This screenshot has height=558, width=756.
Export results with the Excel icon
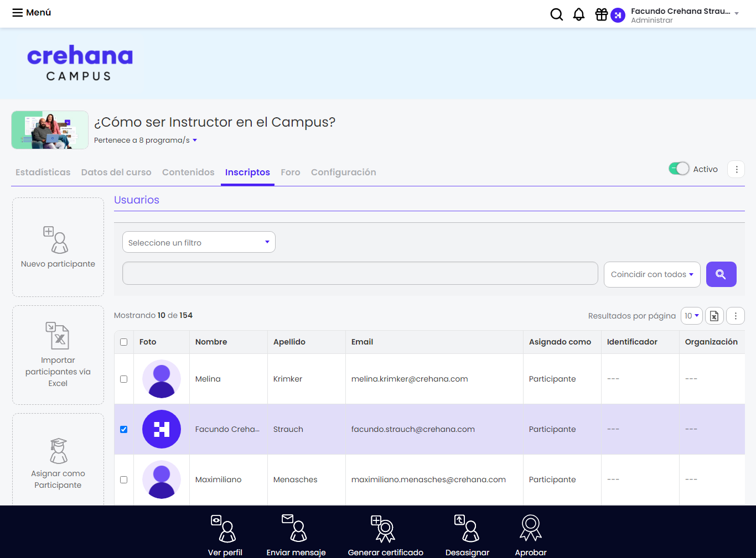714,316
